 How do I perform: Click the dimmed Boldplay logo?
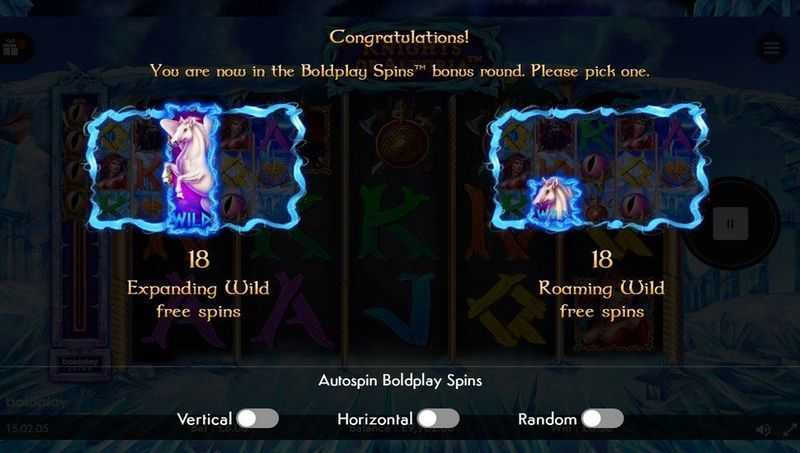pyautogui.click(x=36, y=402)
